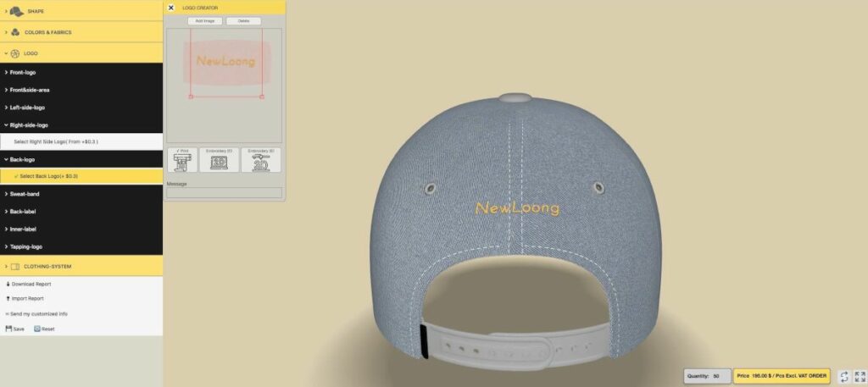The width and height of the screenshot is (868, 387).
Task: Choose the Embroidery 3D option
Action: click(x=261, y=160)
